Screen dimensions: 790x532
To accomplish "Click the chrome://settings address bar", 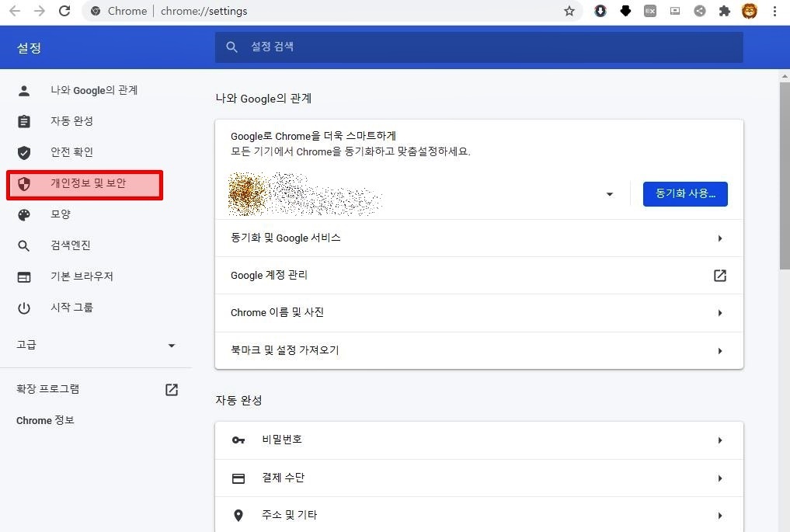I will pyautogui.click(x=332, y=11).
